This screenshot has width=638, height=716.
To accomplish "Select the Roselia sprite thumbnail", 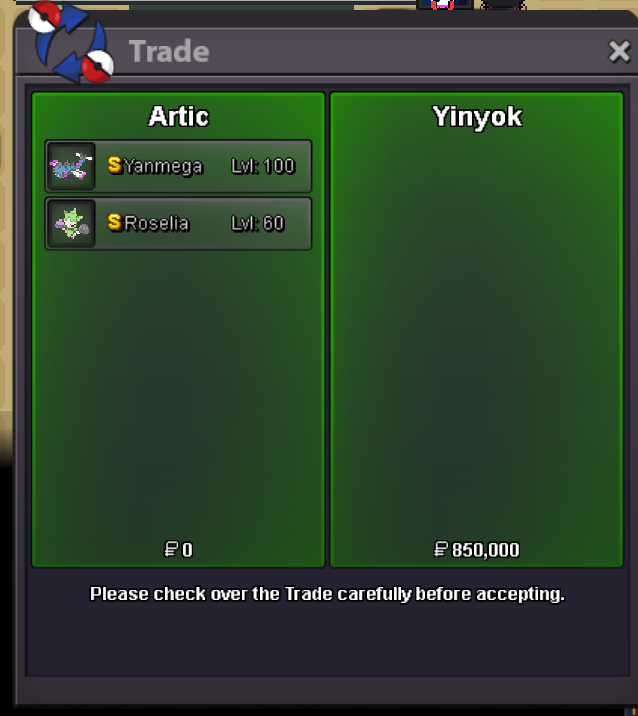I will (x=71, y=223).
